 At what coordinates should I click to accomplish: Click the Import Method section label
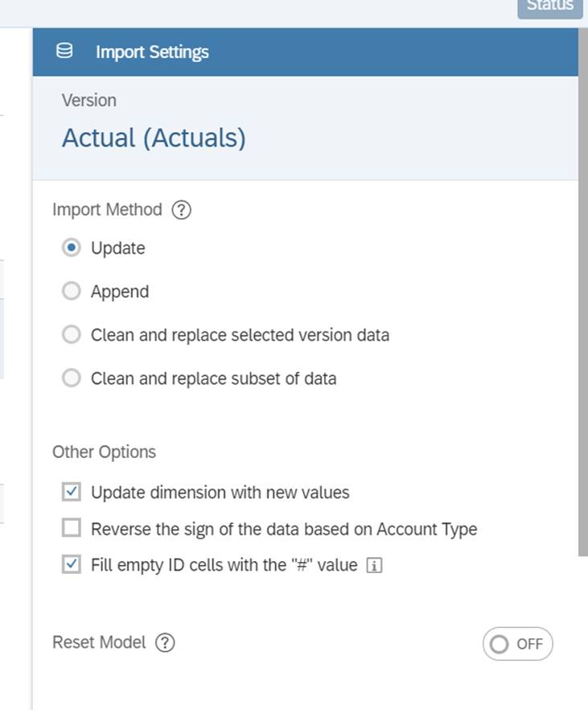pyautogui.click(x=107, y=210)
